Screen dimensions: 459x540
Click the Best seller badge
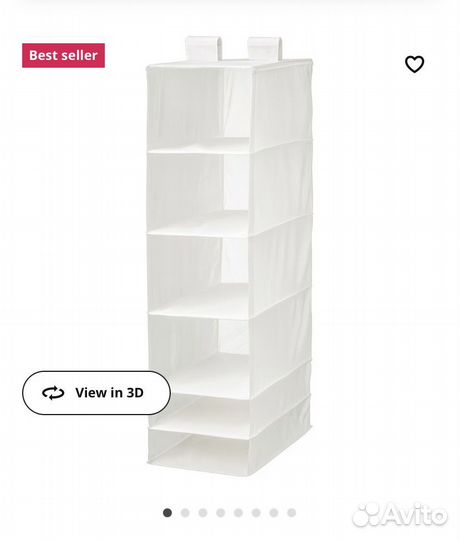pyautogui.click(x=63, y=55)
